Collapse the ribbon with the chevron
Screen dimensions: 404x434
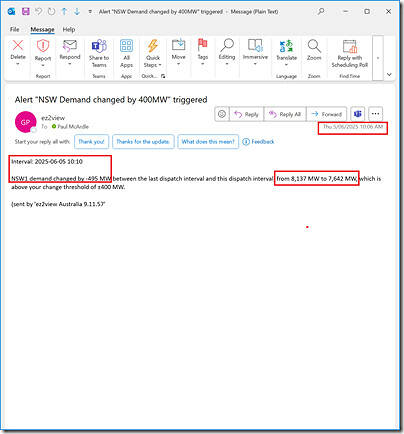pos(389,74)
